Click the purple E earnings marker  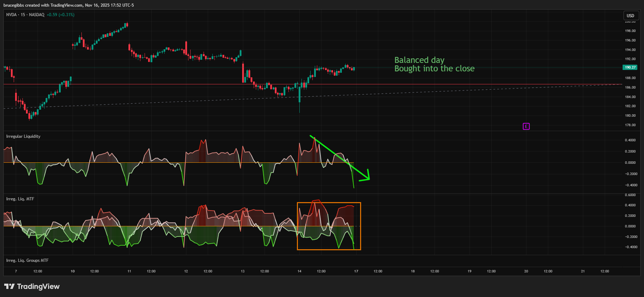pyautogui.click(x=526, y=127)
